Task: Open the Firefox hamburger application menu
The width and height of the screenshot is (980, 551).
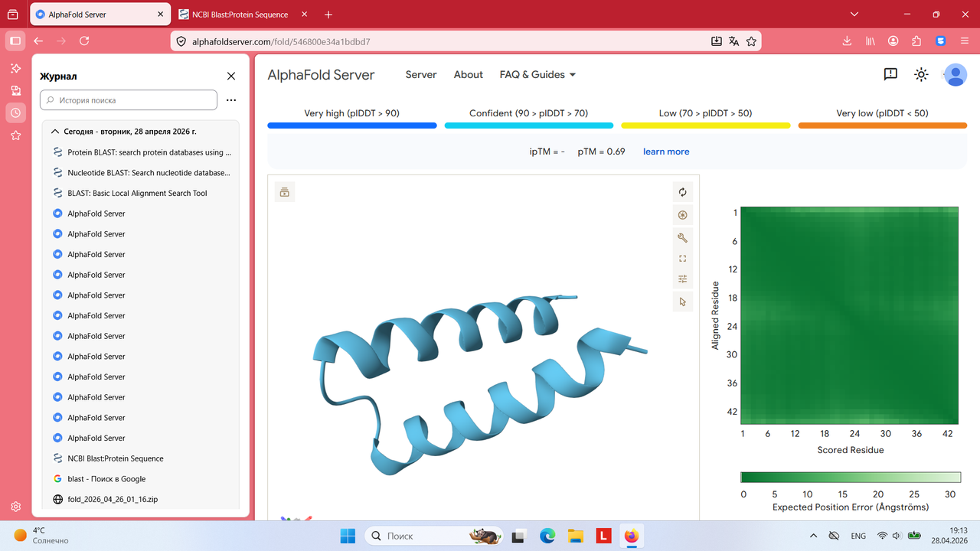Action: (x=965, y=41)
